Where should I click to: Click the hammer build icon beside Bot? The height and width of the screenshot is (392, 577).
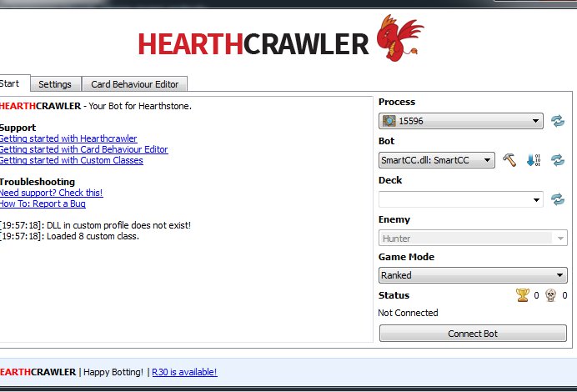coord(509,160)
